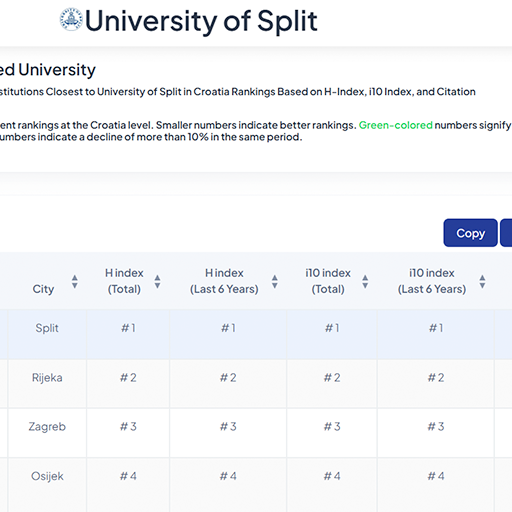Select the H index (Total) header text
512x512 pixels.
click(124, 281)
